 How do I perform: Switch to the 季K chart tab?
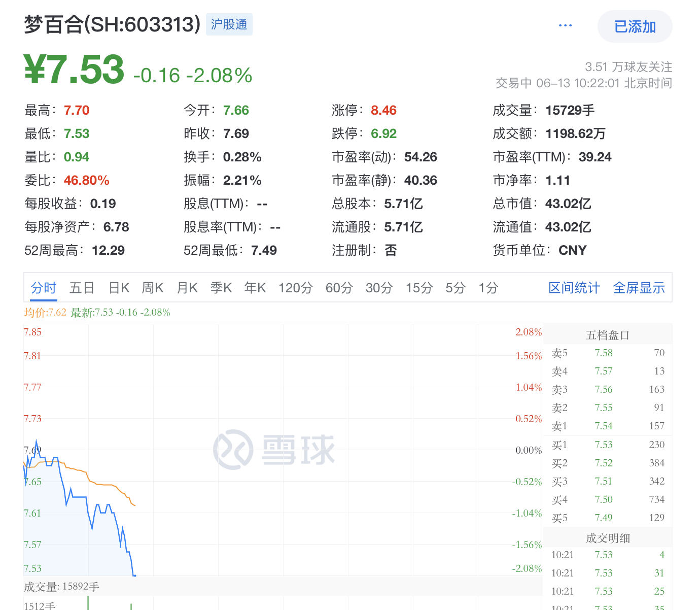(x=221, y=288)
